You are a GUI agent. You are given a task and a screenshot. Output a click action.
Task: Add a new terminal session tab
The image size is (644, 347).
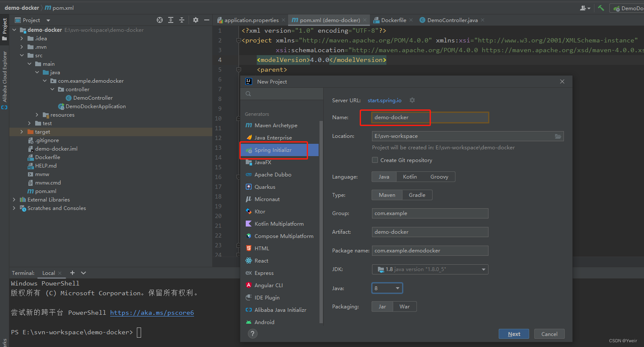pos(72,273)
